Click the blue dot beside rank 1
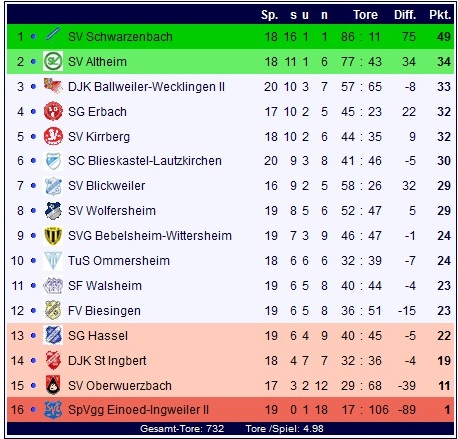 coord(33,36)
